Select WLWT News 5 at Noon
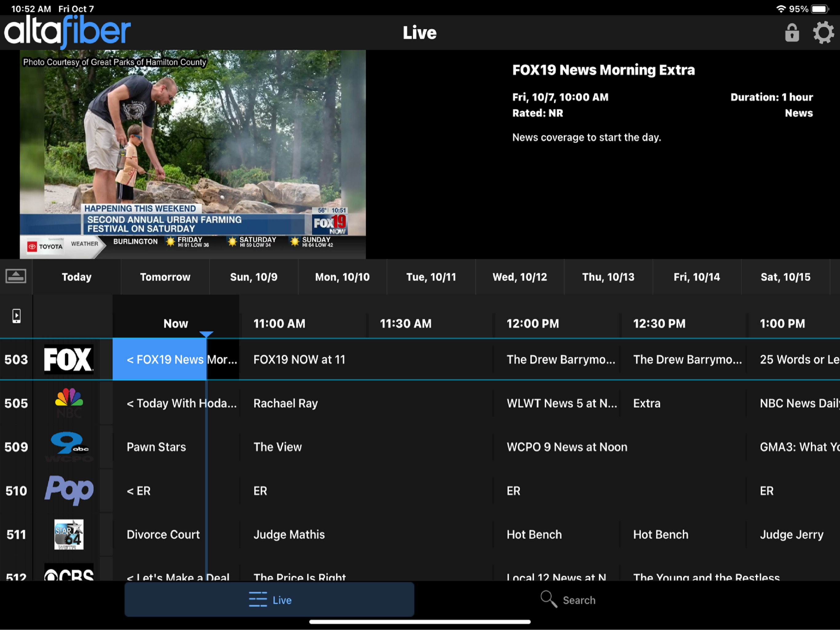The image size is (840, 630). pyautogui.click(x=556, y=403)
